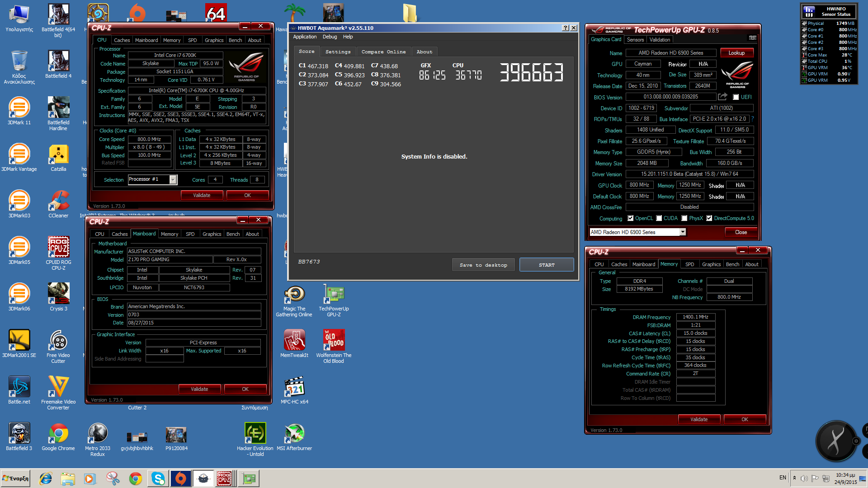Viewport: 868px width, 488px height.
Task: Switch to Sensors tab in GPU-Z
Action: point(635,40)
